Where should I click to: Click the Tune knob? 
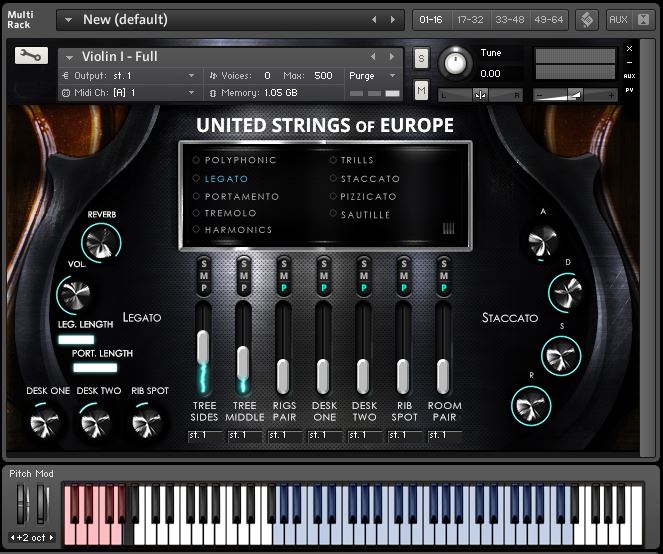pyautogui.click(x=456, y=63)
